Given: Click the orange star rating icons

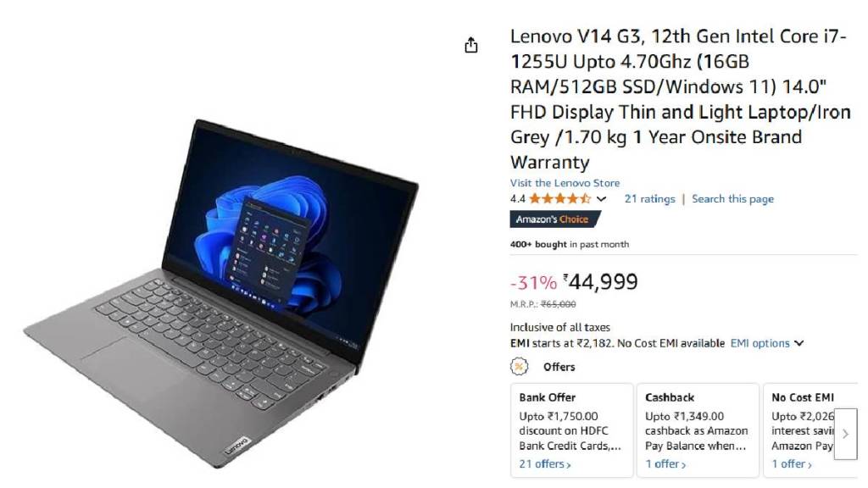Looking at the screenshot, I should (559, 198).
